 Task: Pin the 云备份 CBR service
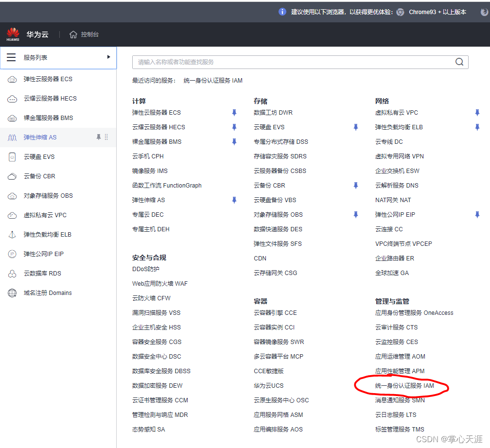coord(355,185)
